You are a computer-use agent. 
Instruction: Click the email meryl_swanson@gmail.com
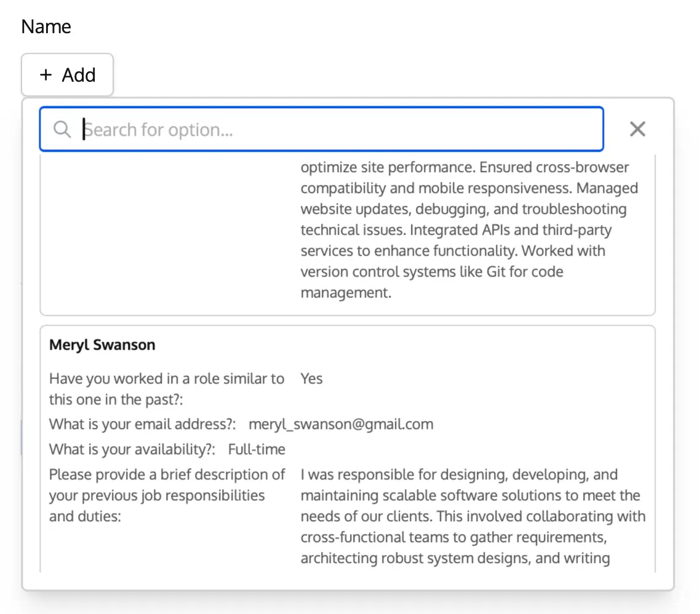pyautogui.click(x=341, y=424)
